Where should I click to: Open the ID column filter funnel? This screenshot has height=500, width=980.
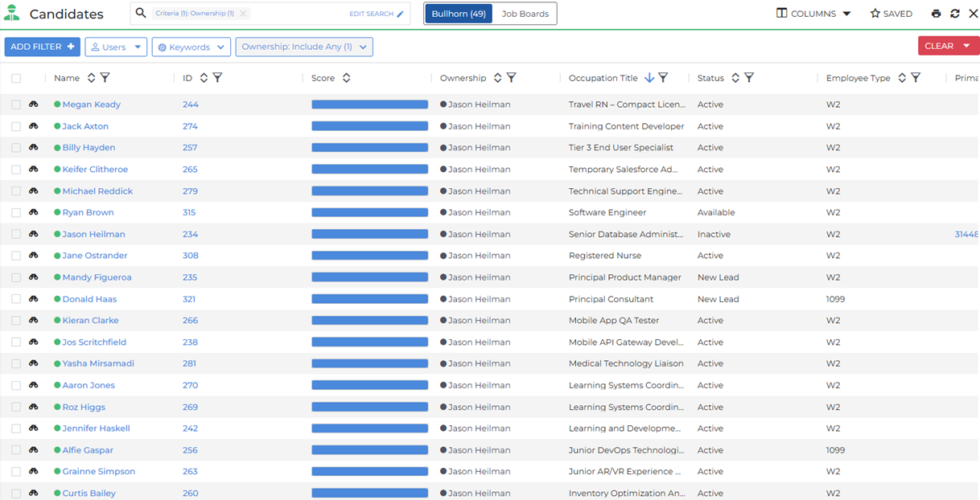(x=217, y=78)
